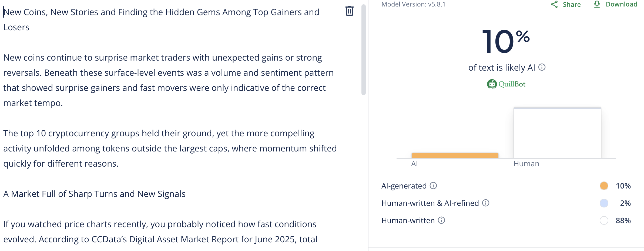
Task: Open info icon next to Human-written & AI-refined
Action: click(x=486, y=203)
